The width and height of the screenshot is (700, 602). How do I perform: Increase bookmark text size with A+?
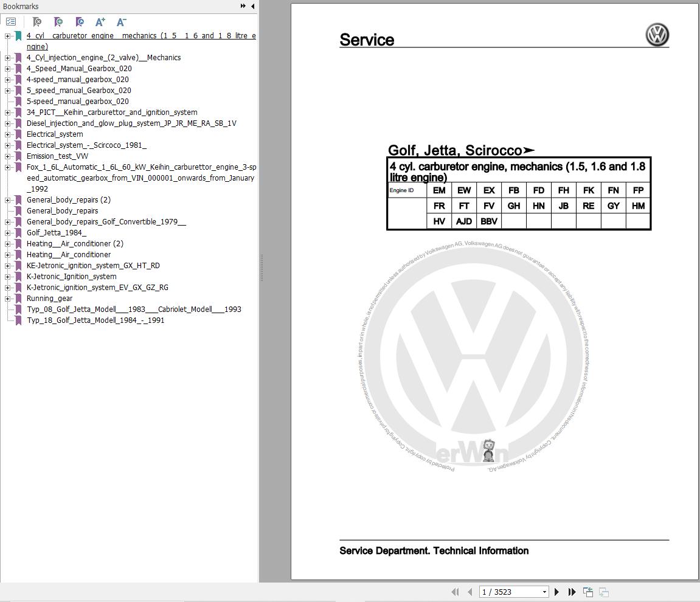pos(100,22)
